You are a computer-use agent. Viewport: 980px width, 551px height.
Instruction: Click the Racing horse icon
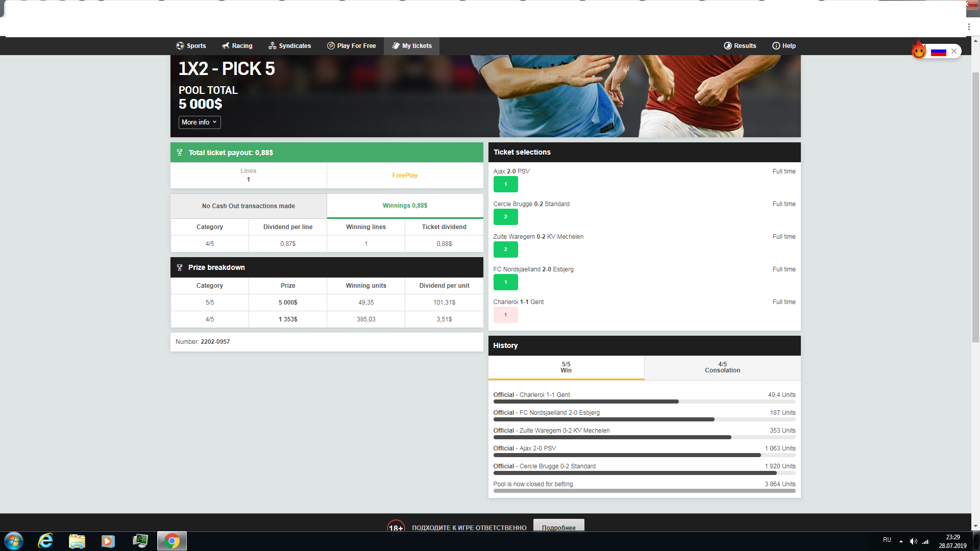pyautogui.click(x=225, y=46)
